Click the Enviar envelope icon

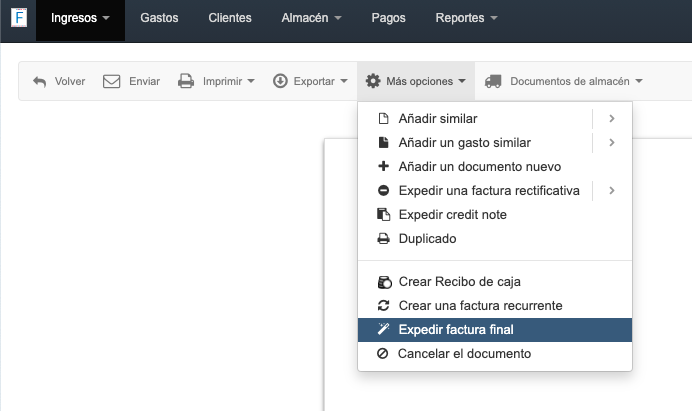click(112, 81)
